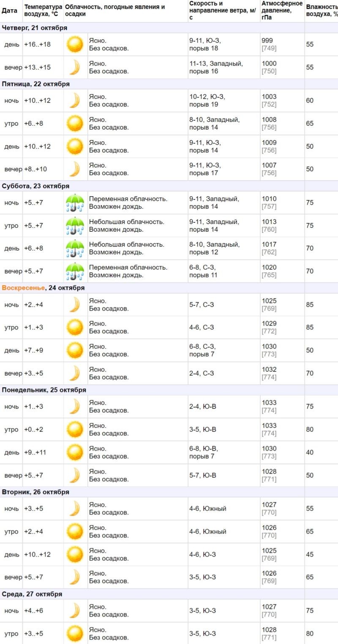Click the sun icon for Thursday daytime
Screen dimensions: 338x644
pos(75,44)
